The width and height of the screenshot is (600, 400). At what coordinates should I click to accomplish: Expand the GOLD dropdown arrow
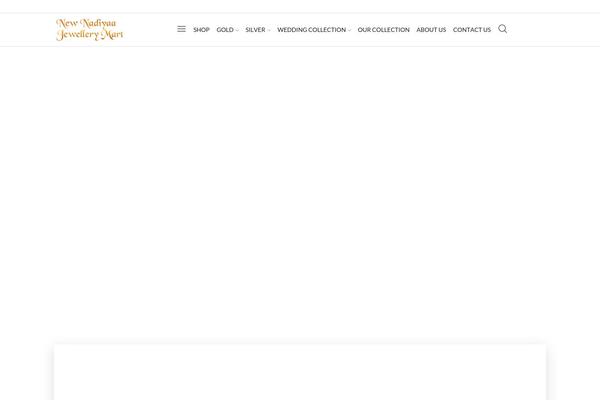click(237, 30)
